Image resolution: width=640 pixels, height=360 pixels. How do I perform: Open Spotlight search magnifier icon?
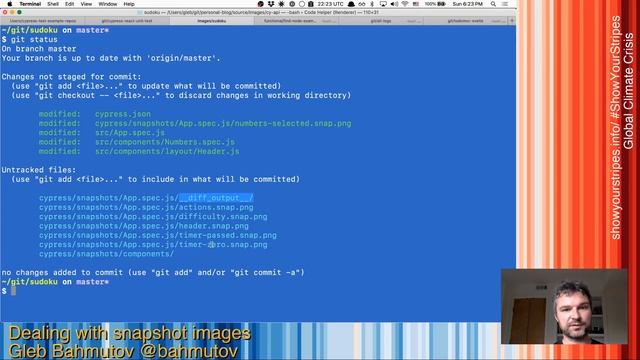point(493,4)
